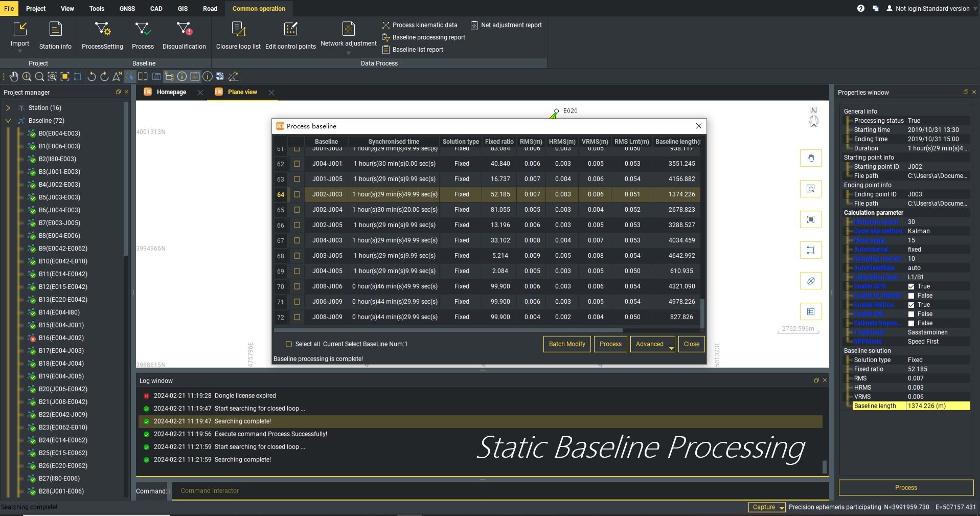
Task: Click the rotate counterclockwise arrow icon
Action: tap(92, 77)
